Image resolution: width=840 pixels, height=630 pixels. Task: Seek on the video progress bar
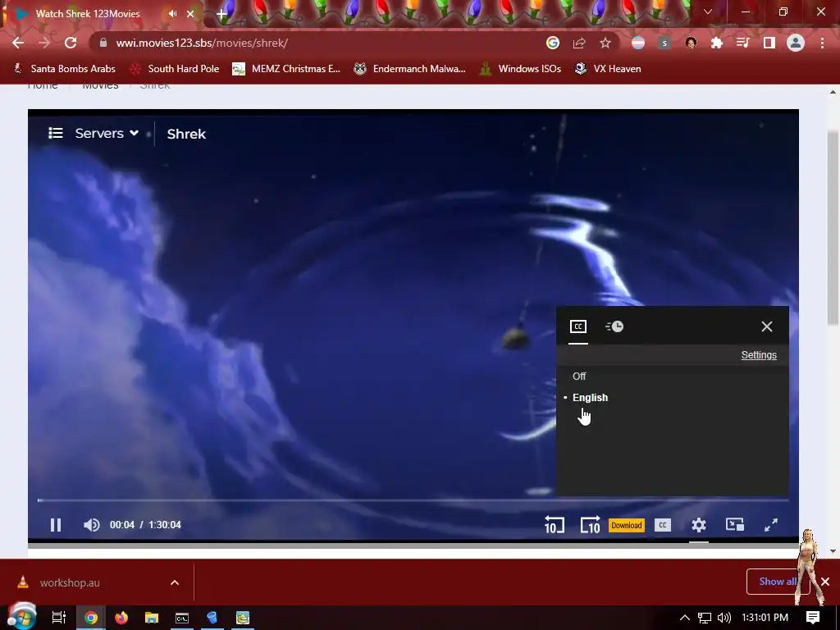(x=413, y=500)
